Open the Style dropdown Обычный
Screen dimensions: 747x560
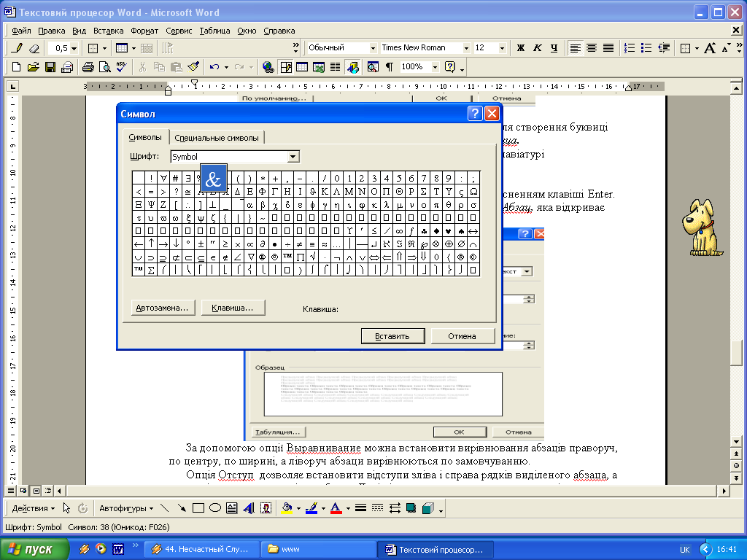click(x=373, y=48)
